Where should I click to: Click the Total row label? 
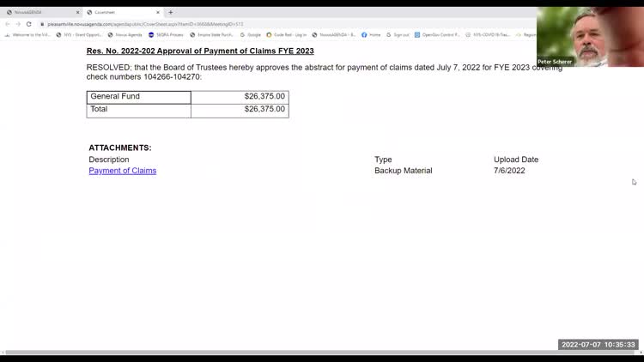click(99, 109)
